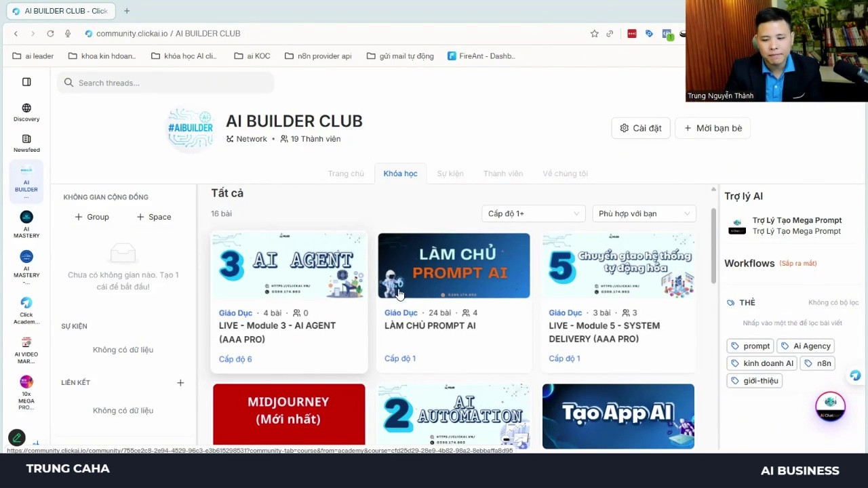Click the course list vertical scrollbar
The image size is (868, 488).
coord(713,247)
